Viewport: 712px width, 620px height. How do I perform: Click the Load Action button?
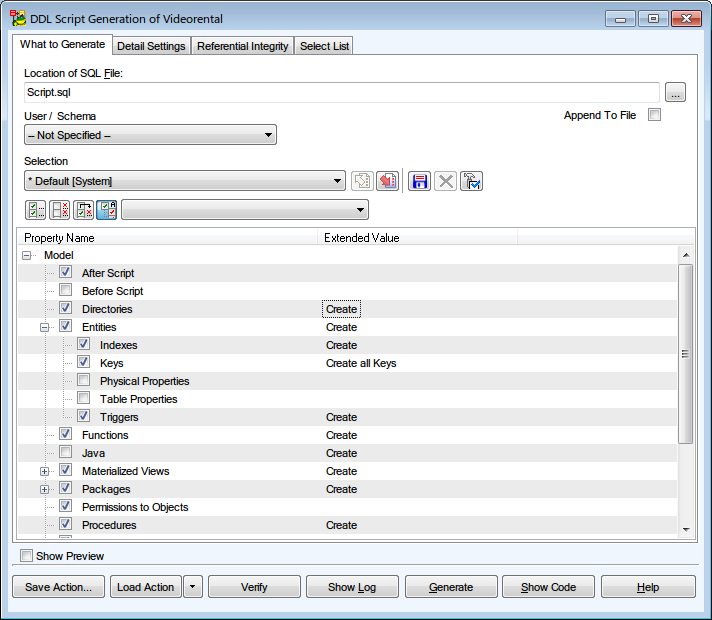click(x=146, y=587)
